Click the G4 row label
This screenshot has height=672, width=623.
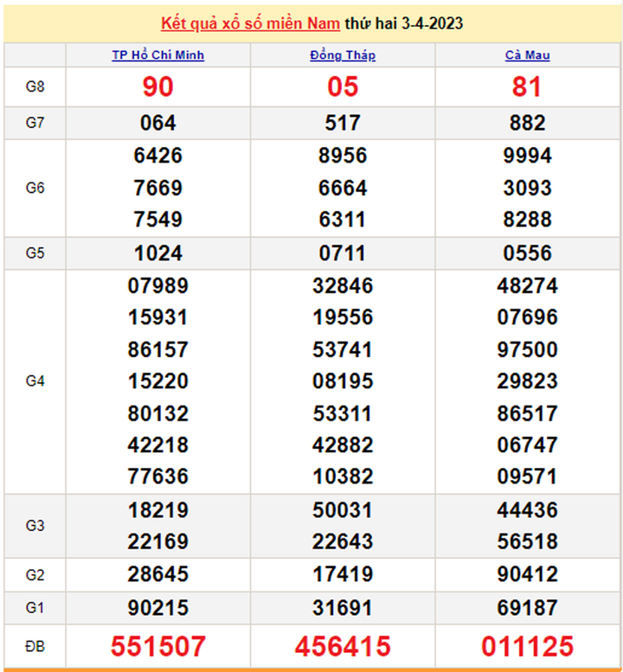pyautogui.click(x=35, y=381)
